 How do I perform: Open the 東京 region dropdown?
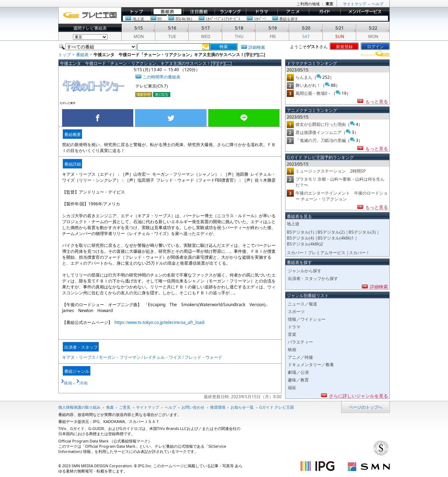(x=90, y=37)
